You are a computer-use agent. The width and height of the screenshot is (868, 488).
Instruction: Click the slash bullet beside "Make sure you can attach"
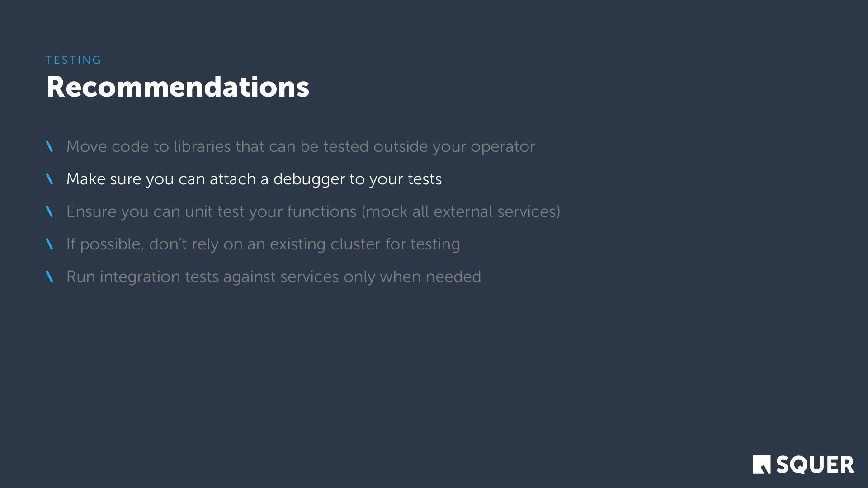(x=50, y=179)
